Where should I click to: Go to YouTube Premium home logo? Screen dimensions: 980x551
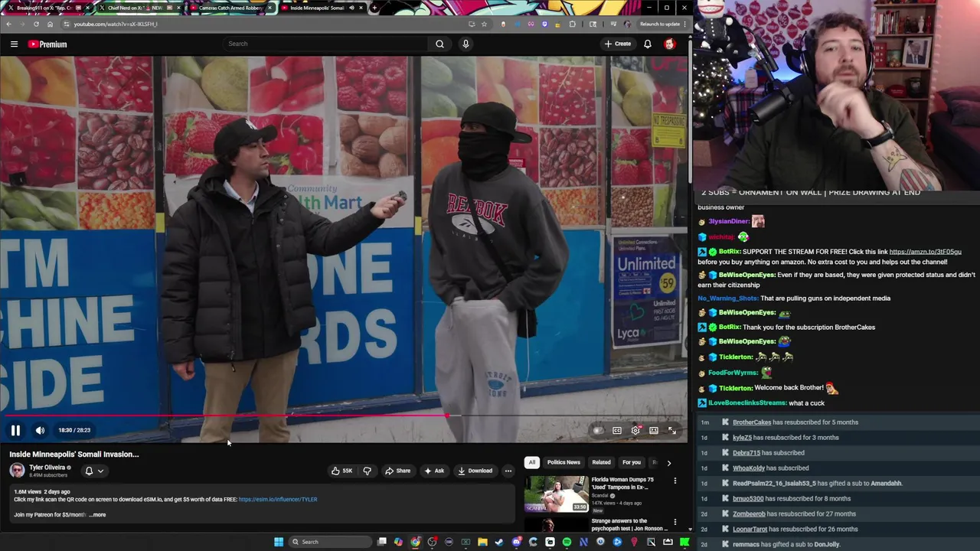[x=47, y=44]
